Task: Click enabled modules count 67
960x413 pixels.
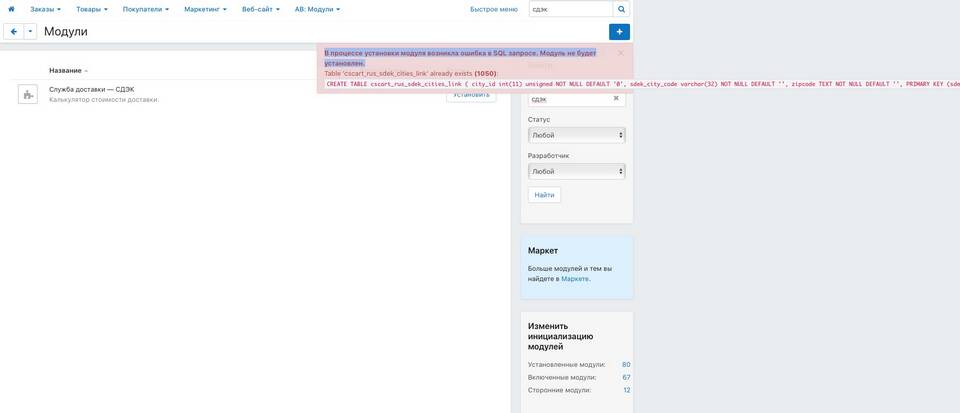Action: [626, 378]
